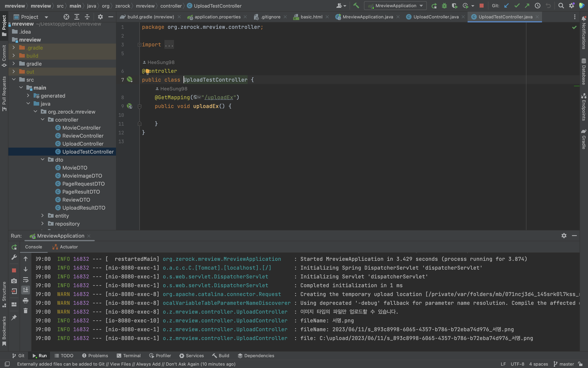The width and height of the screenshot is (588, 368).
Task: Open Database tool window
Action: 584,72
